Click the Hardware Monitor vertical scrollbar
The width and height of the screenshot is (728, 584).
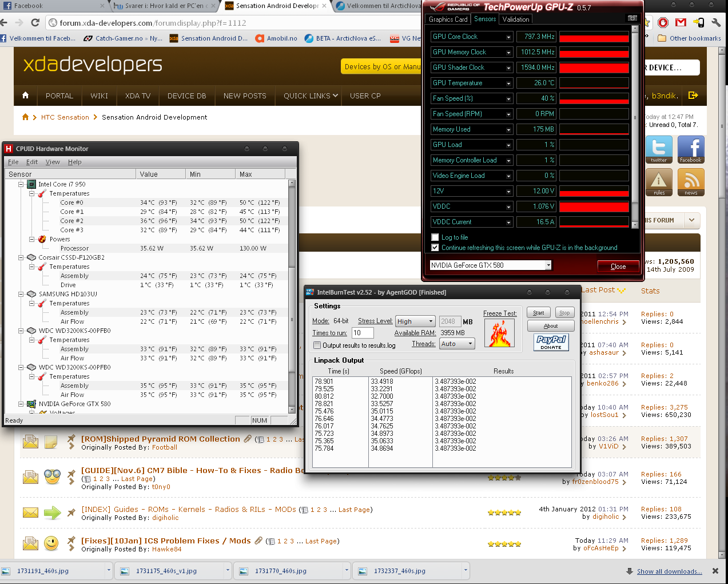click(292, 296)
